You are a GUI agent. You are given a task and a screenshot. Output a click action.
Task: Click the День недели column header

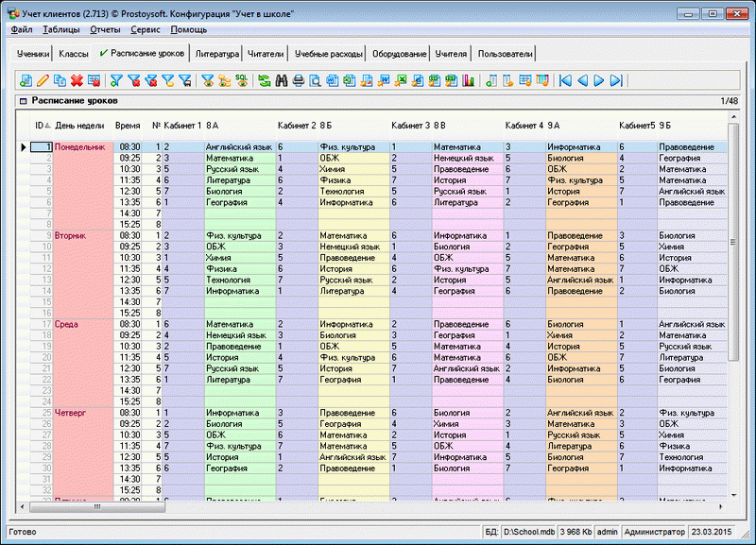[79, 125]
